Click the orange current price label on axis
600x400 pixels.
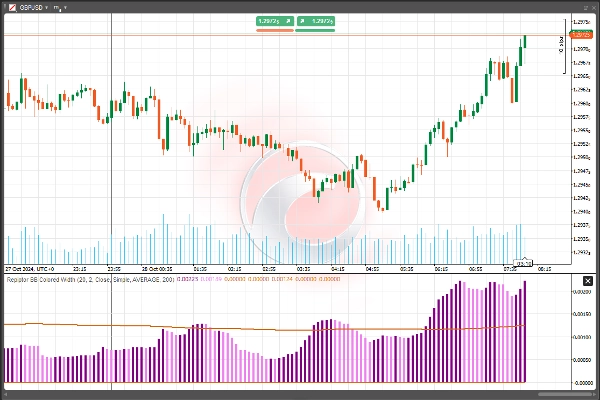pyautogui.click(x=581, y=35)
